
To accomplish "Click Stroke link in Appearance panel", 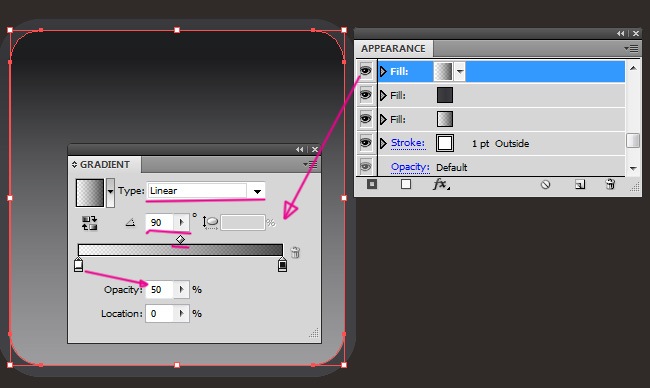I will [x=408, y=143].
